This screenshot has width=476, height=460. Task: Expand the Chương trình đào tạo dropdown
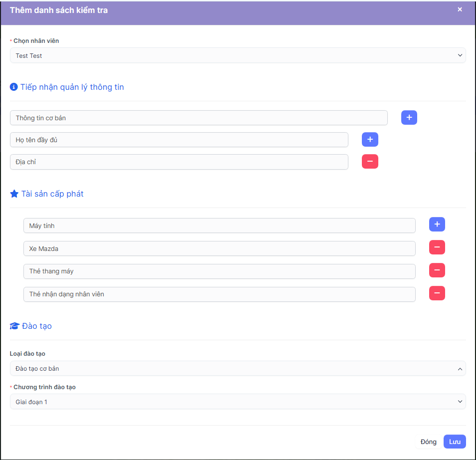(238, 402)
